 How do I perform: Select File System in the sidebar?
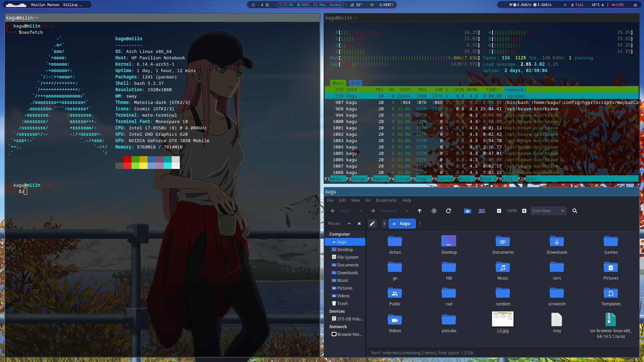pyautogui.click(x=345, y=257)
